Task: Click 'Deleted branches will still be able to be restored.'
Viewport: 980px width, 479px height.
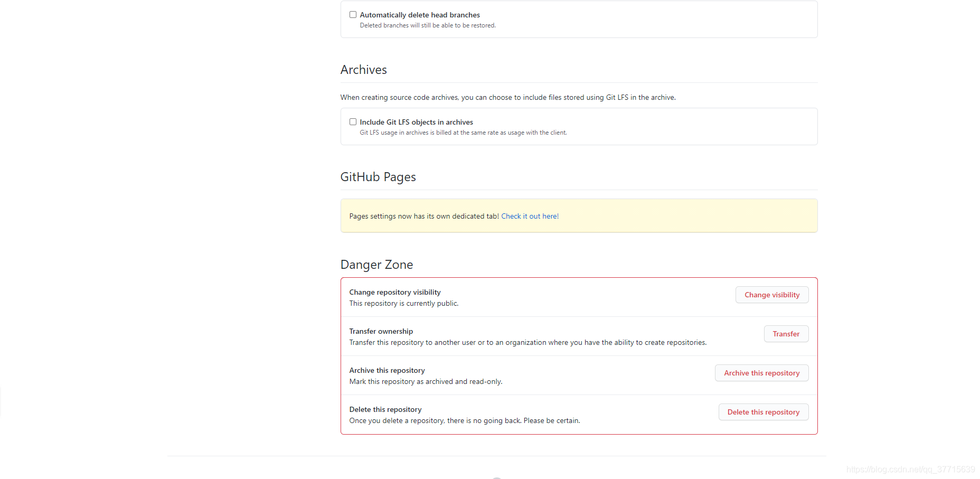Action: click(x=428, y=25)
